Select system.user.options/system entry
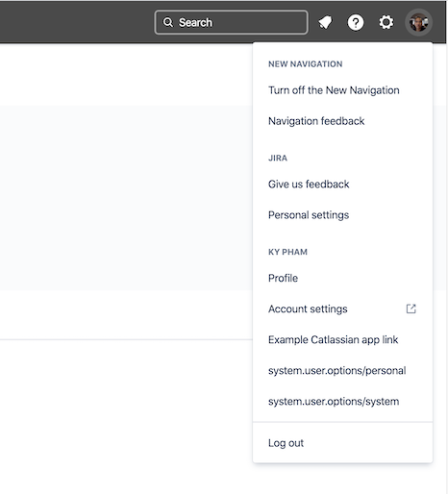 (342, 402)
